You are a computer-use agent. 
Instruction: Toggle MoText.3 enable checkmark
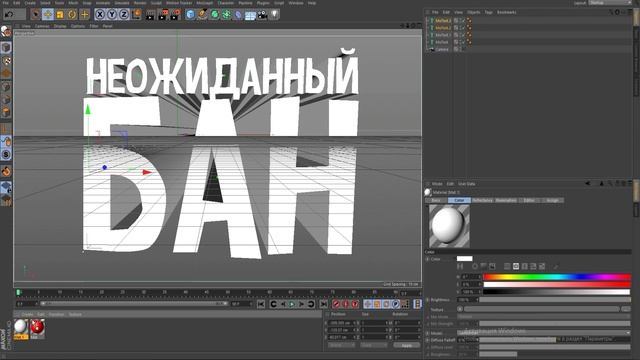(463, 20)
